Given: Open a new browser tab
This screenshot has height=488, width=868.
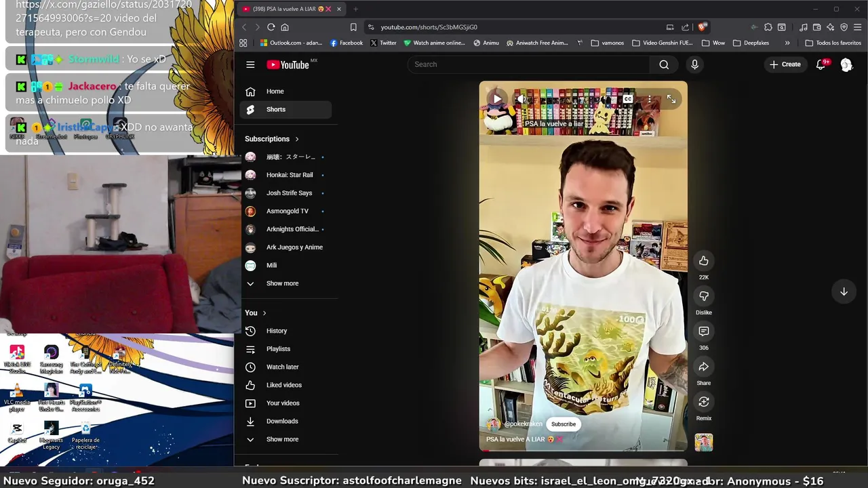Looking at the screenshot, I should 355,9.
